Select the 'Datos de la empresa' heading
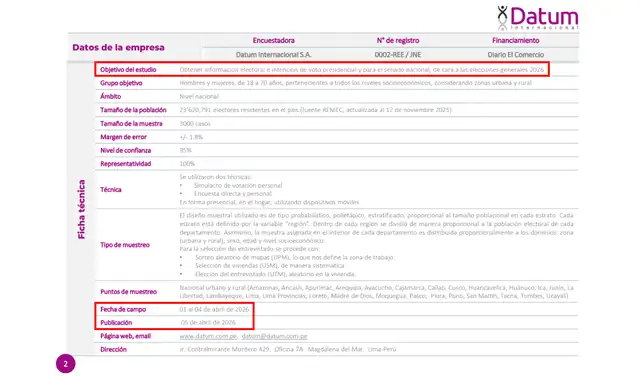The height and width of the screenshot is (376, 640). tap(118, 47)
